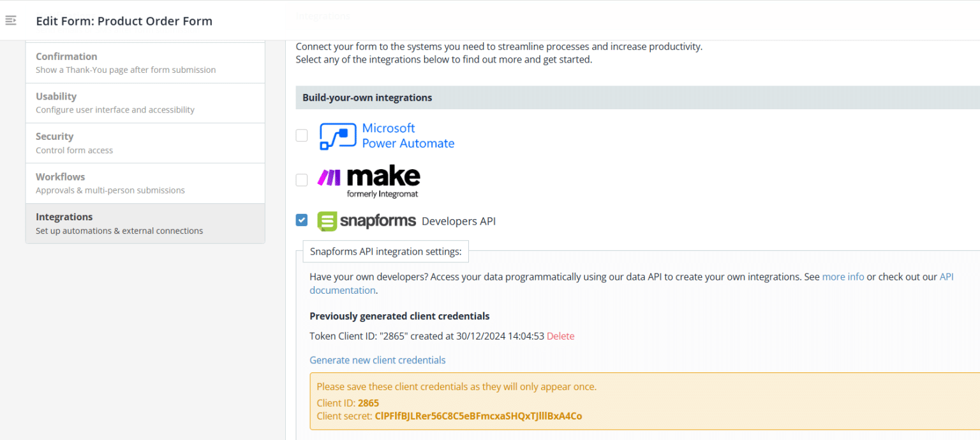Image resolution: width=980 pixels, height=440 pixels.
Task: Click the sidebar collapse hamburger icon
Action: pyautogui.click(x=11, y=20)
